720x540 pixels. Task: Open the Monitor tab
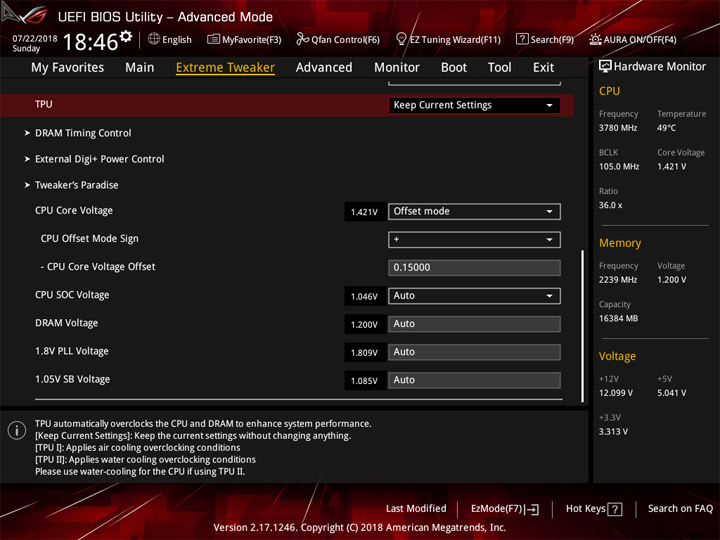(x=397, y=68)
